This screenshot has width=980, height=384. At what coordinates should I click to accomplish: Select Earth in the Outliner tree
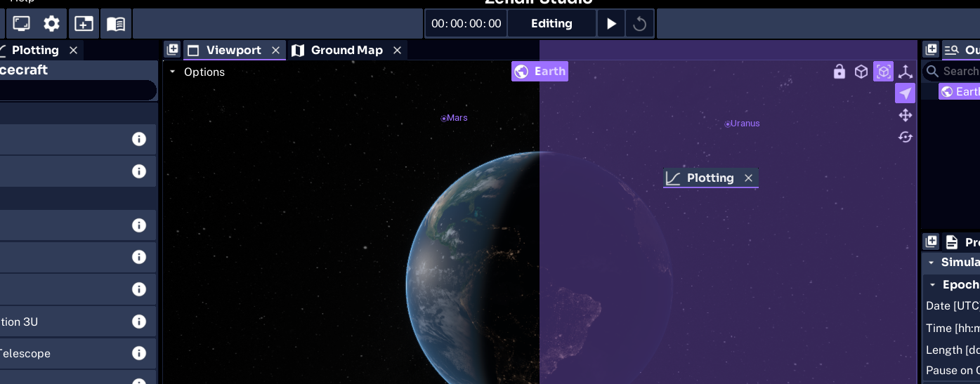pos(960,92)
